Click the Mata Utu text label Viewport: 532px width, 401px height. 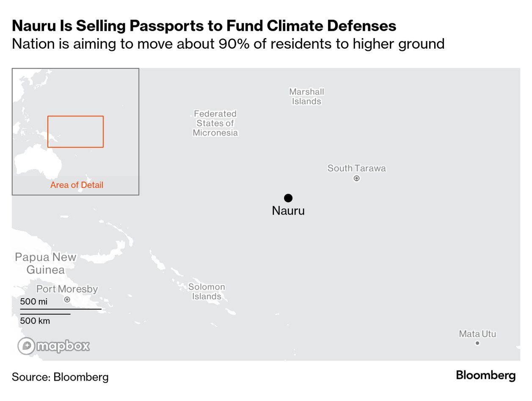tap(477, 334)
